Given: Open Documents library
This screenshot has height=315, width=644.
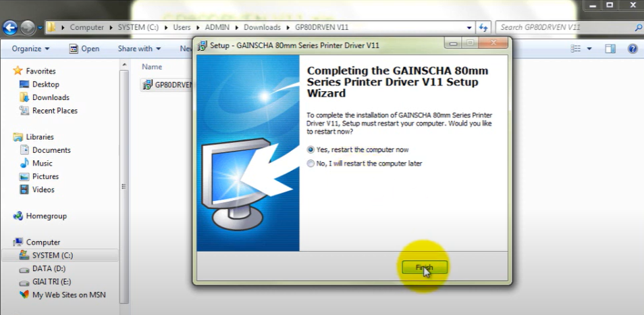Looking at the screenshot, I should [x=45, y=150].
